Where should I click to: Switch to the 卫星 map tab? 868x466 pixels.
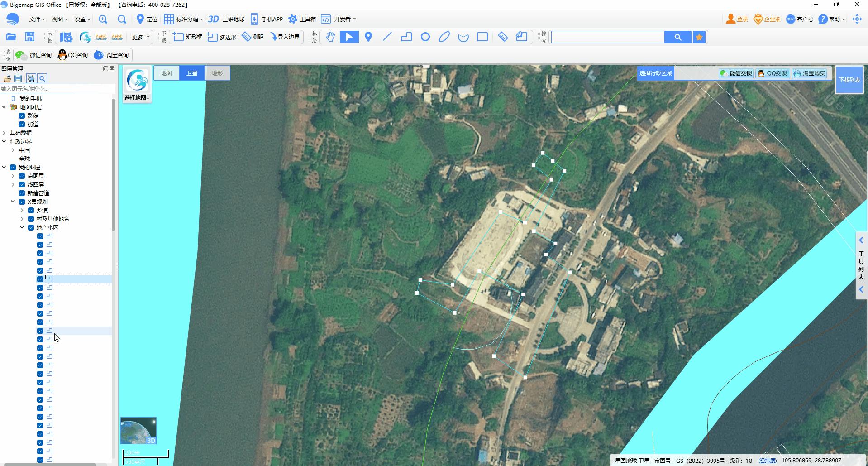[191, 72]
